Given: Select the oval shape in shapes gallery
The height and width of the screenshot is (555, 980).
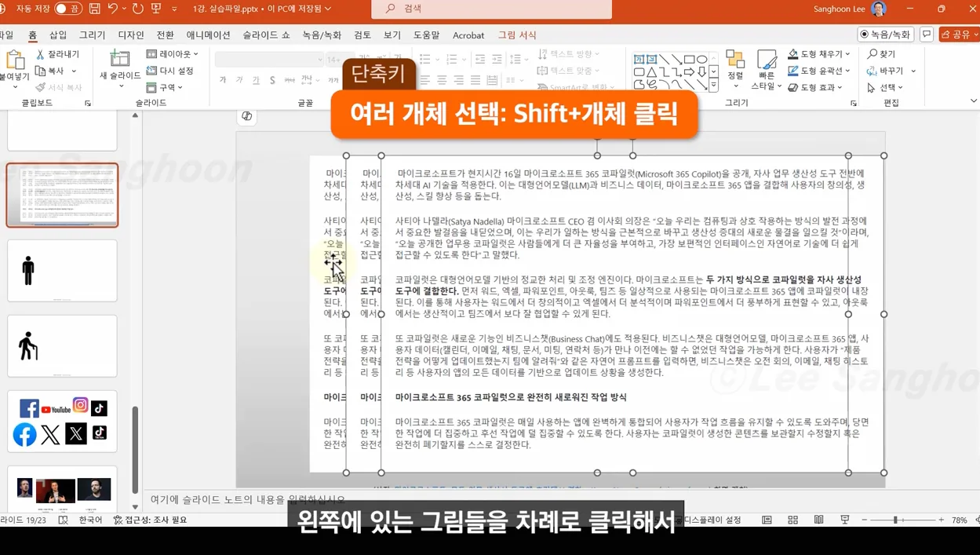Looking at the screenshot, I should [x=701, y=60].
